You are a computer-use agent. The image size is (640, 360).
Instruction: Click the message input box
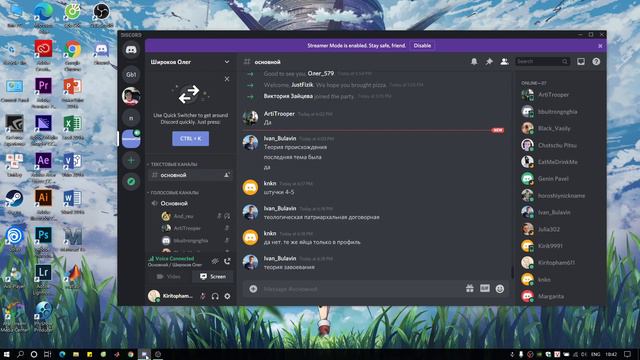click(x=361, y=289)
